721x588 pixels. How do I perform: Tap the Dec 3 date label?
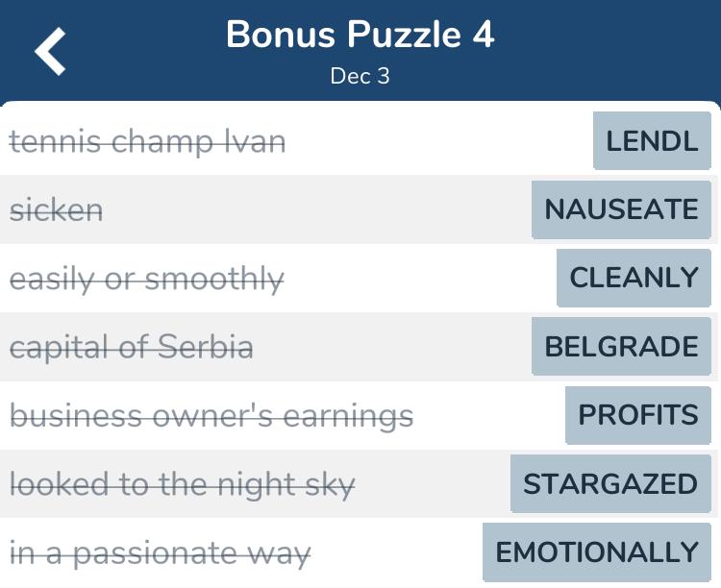[x=360, y=76]
